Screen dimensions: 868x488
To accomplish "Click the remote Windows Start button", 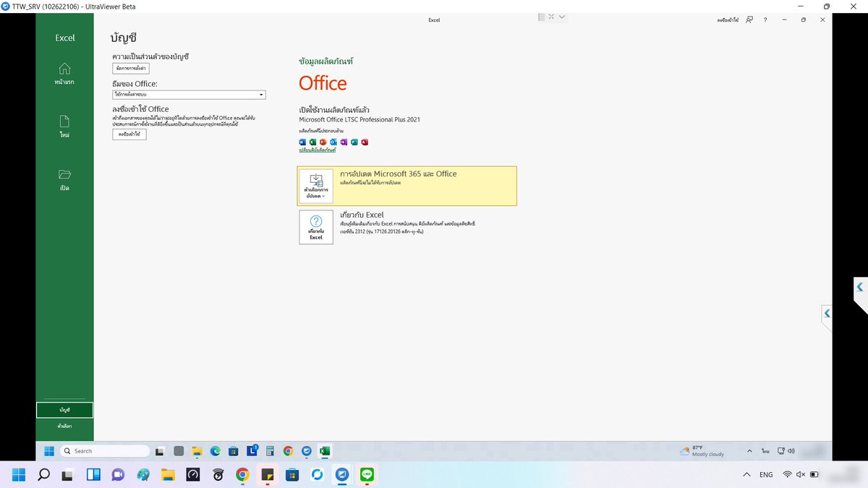I will click(49, 451).
